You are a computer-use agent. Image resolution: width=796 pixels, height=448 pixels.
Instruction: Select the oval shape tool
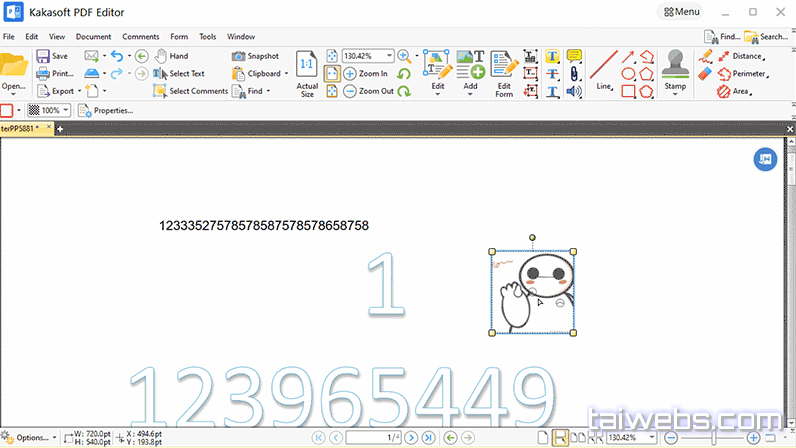click(x=629, y=74)
